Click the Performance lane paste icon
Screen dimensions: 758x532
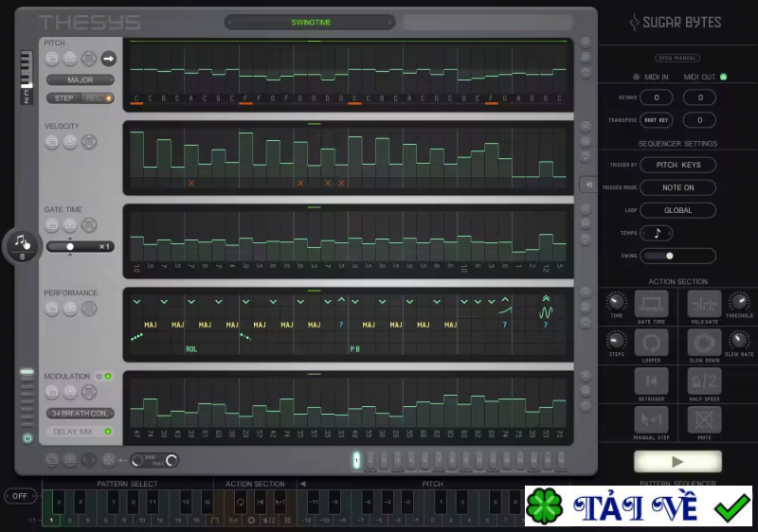click(x=70, y=309)
